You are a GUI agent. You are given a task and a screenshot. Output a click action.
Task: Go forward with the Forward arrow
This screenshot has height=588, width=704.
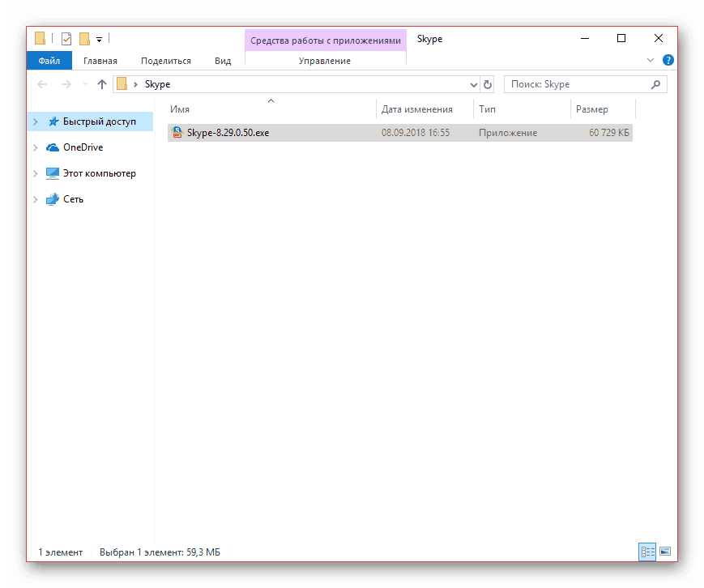click(x=66, y=84)
